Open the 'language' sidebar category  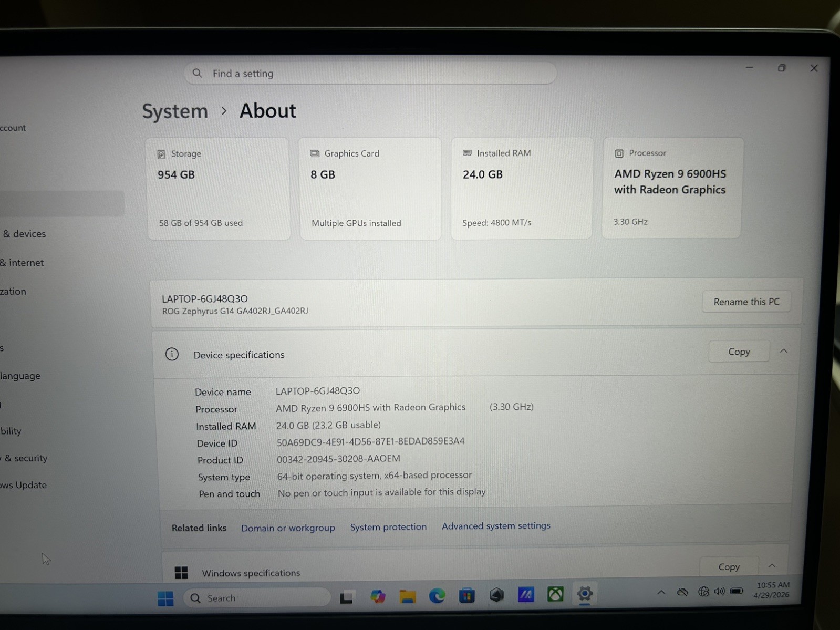(20, 376)
